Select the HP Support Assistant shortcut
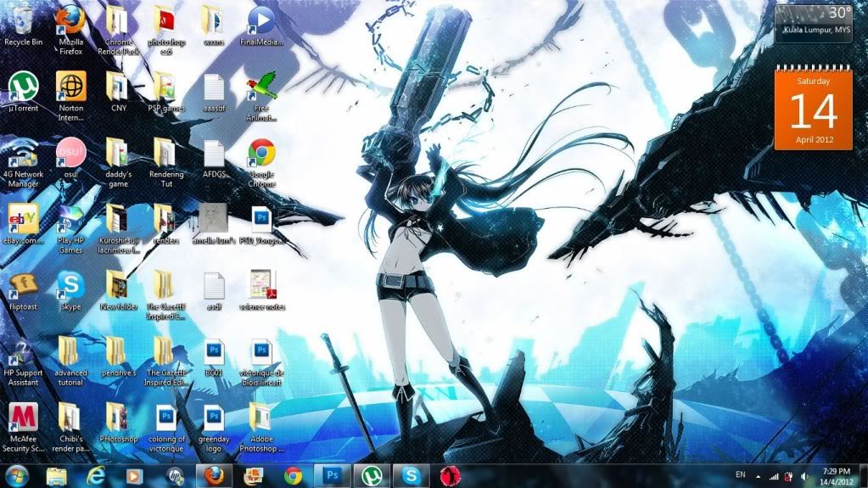This screenshot has width=868, height=488. point(23,362)
